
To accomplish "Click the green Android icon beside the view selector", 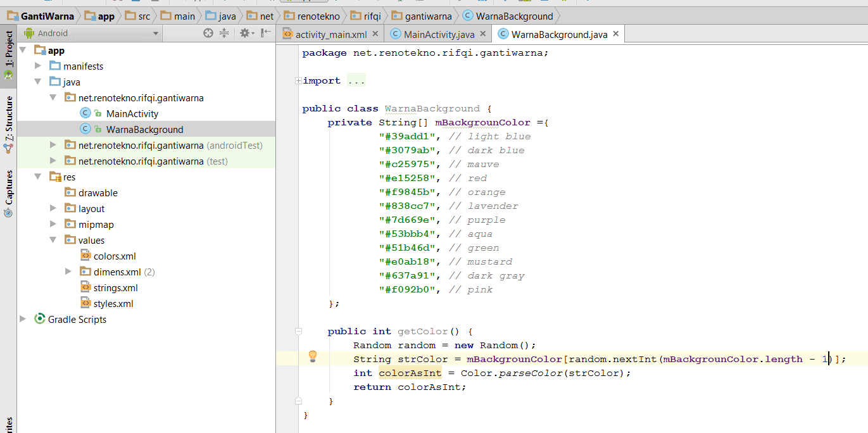I will click(28, 34).
